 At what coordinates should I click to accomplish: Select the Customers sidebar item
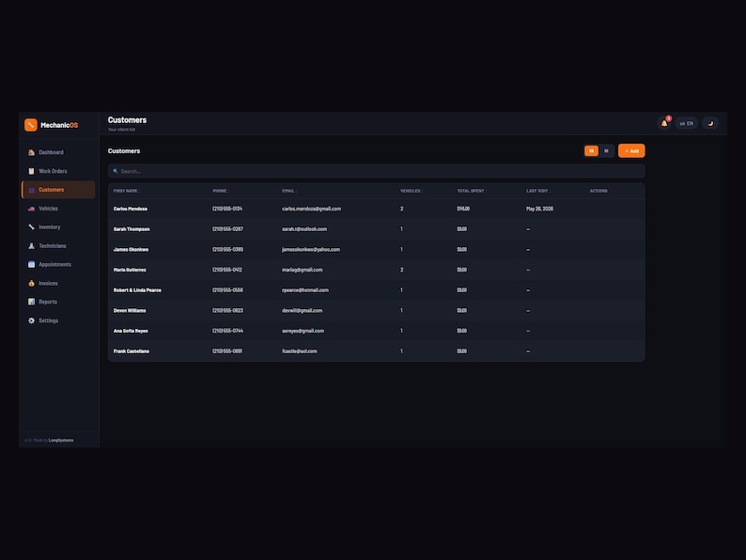[58, 190]
